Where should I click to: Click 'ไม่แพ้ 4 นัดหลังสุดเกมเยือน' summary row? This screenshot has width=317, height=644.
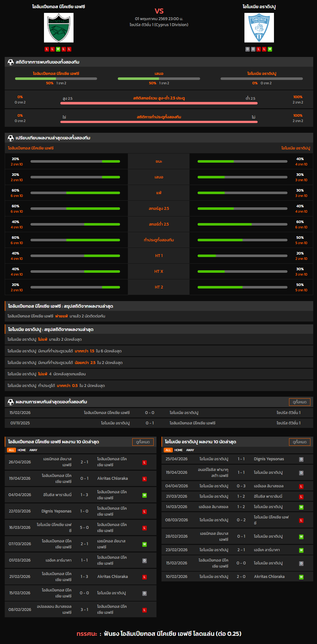(159, 374)
